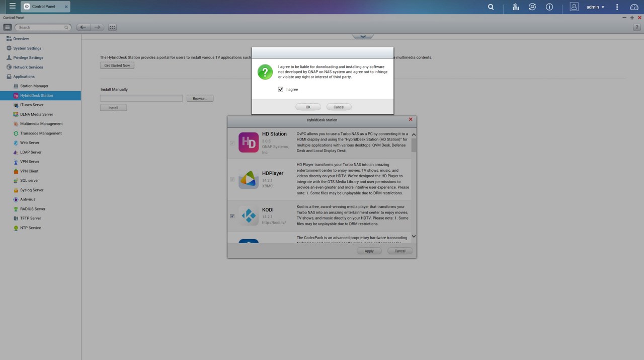Image resolution: width=644 pixels, height=360 pixels.
Task: Click the HD Station app icon
Action: tap(249, 142)
